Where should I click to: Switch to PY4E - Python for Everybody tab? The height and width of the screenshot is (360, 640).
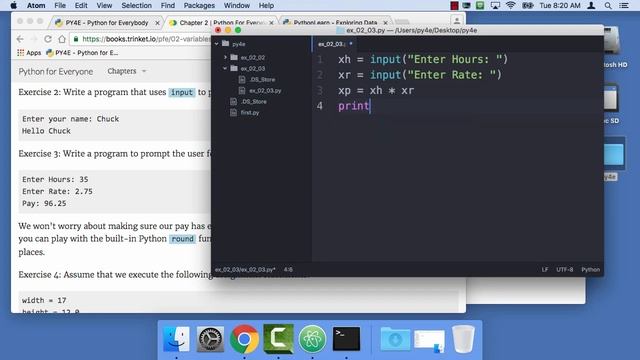pyautogui.click(x=107, y=23)
